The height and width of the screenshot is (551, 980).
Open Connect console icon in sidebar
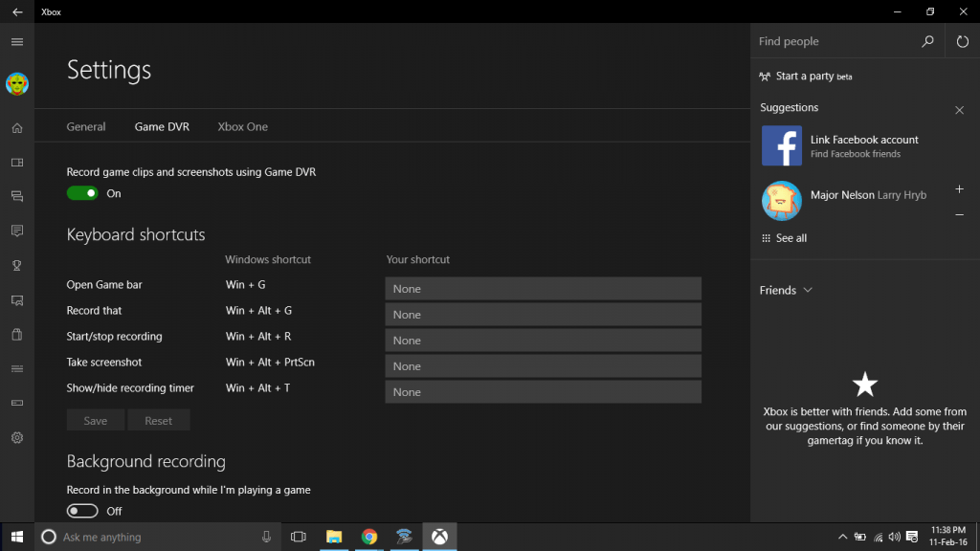[x=17, y=403]
